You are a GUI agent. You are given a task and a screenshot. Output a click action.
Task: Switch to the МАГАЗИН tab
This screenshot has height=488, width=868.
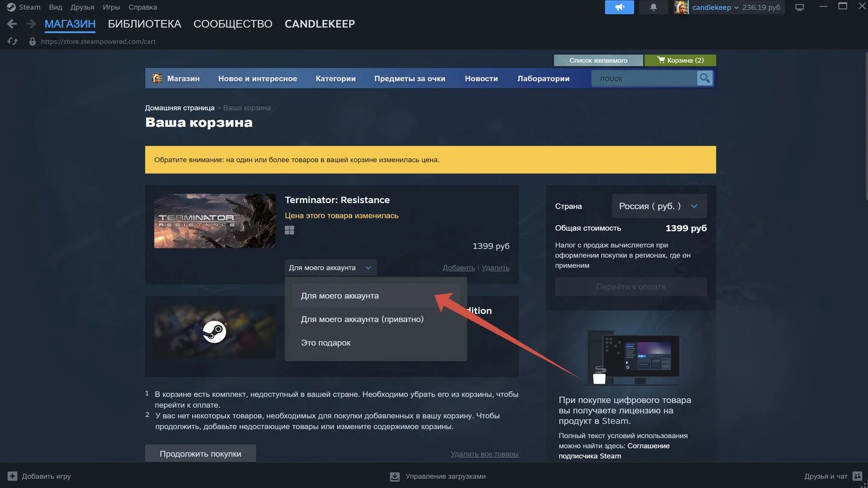click(x=70, y=24)
